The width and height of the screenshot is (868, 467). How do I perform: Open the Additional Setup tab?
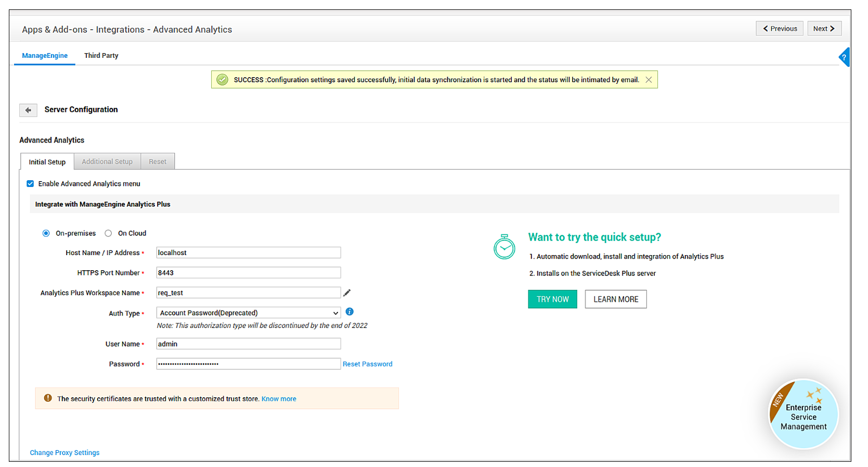coord(107,162)
